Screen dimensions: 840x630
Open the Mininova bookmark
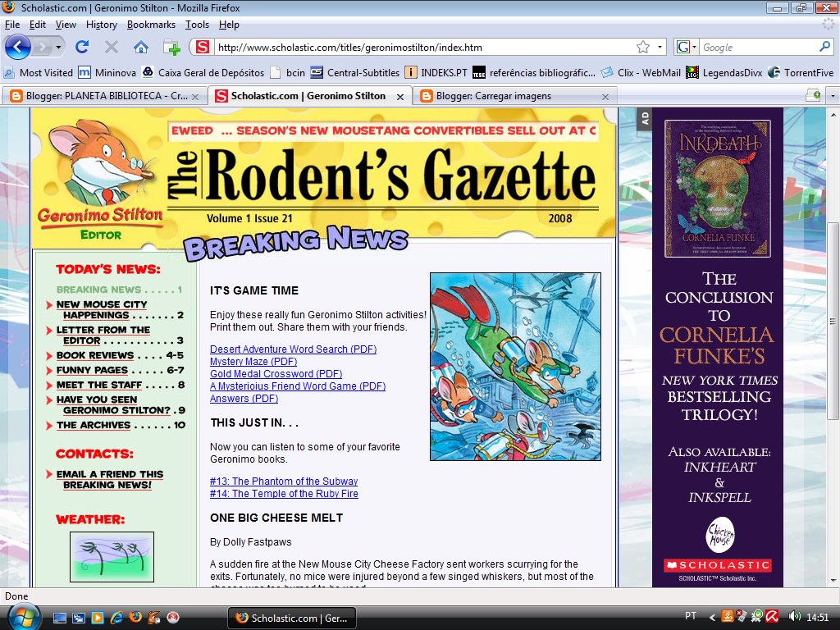pos(107,72)
